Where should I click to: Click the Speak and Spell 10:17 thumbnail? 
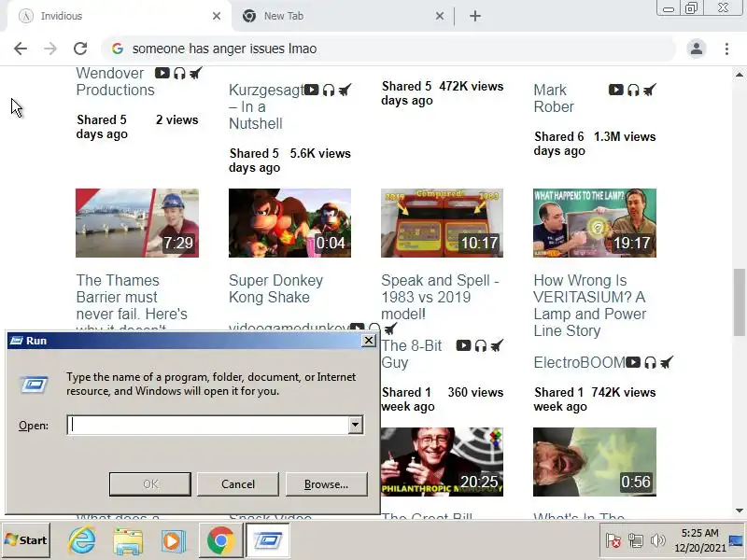click(x=442, y=223)
